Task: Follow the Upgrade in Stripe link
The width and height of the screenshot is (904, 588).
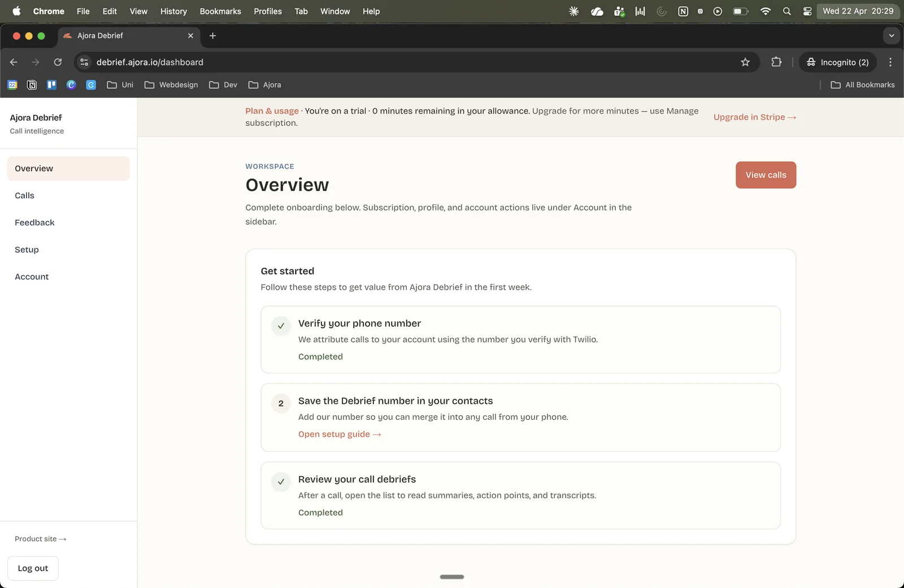Action: click(755, 117)
